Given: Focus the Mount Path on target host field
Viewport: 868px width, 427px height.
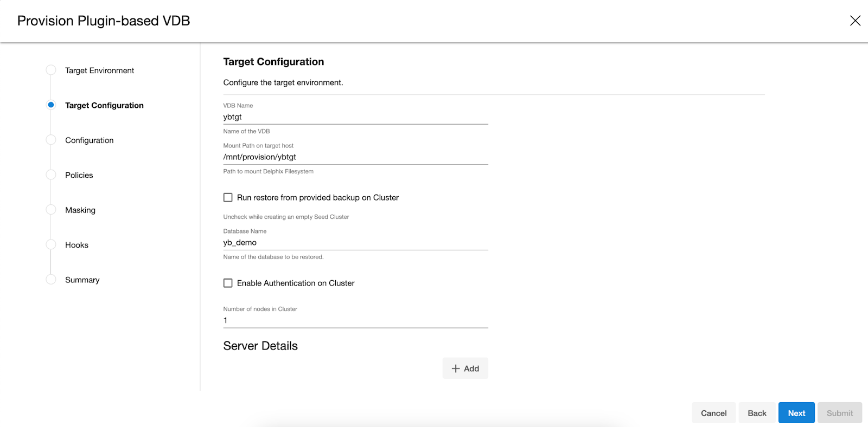Looking at the screenshot, I should 355,157.
